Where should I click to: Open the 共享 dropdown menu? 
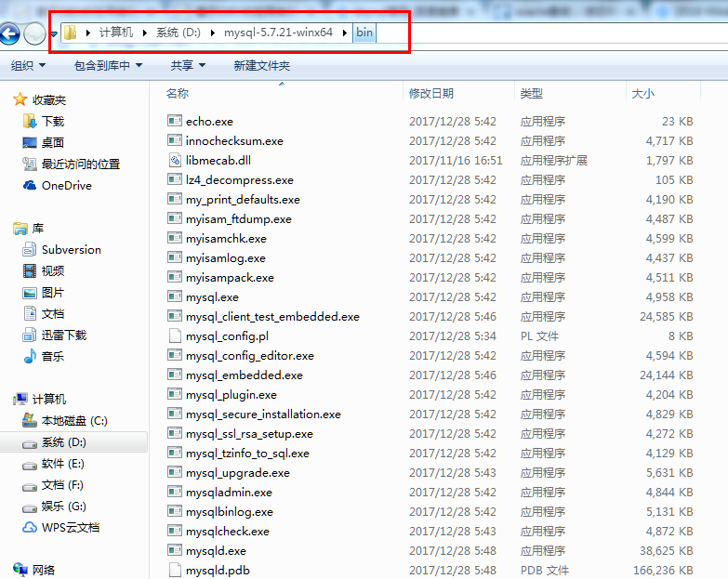coord(188,65)
